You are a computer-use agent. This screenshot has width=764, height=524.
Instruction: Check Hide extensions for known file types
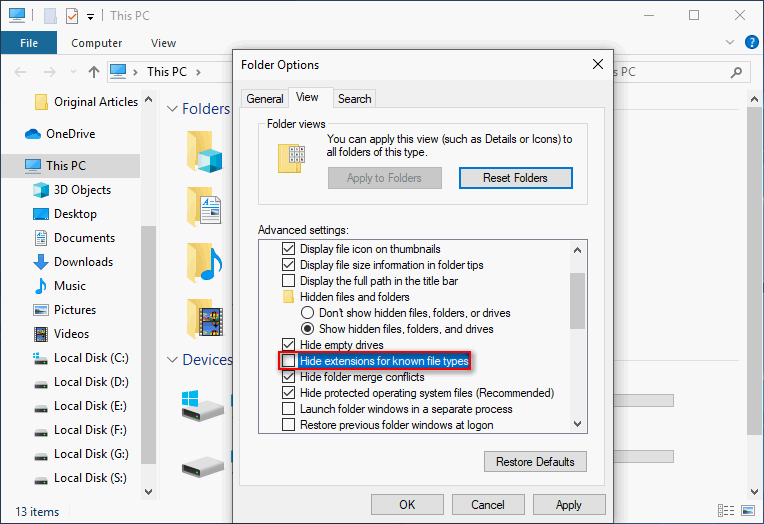(288, 361)
